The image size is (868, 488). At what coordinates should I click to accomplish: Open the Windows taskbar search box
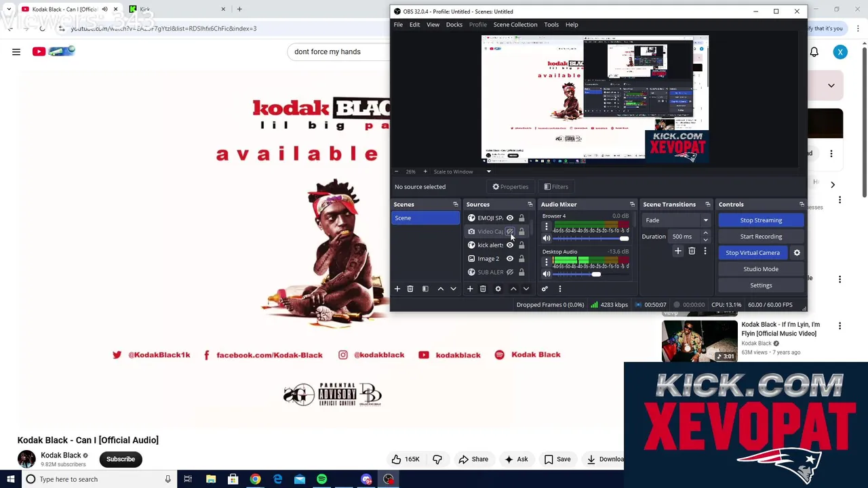(98, 479)
